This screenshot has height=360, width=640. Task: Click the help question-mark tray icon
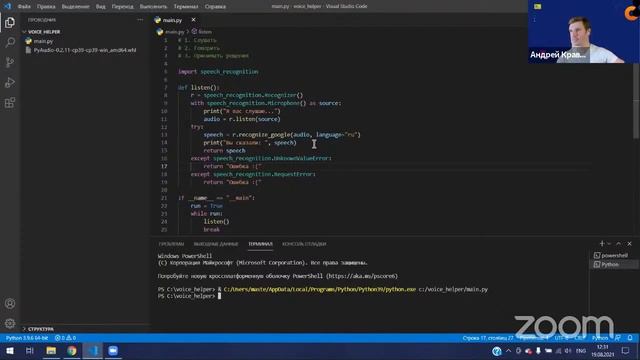pos(496,351)
